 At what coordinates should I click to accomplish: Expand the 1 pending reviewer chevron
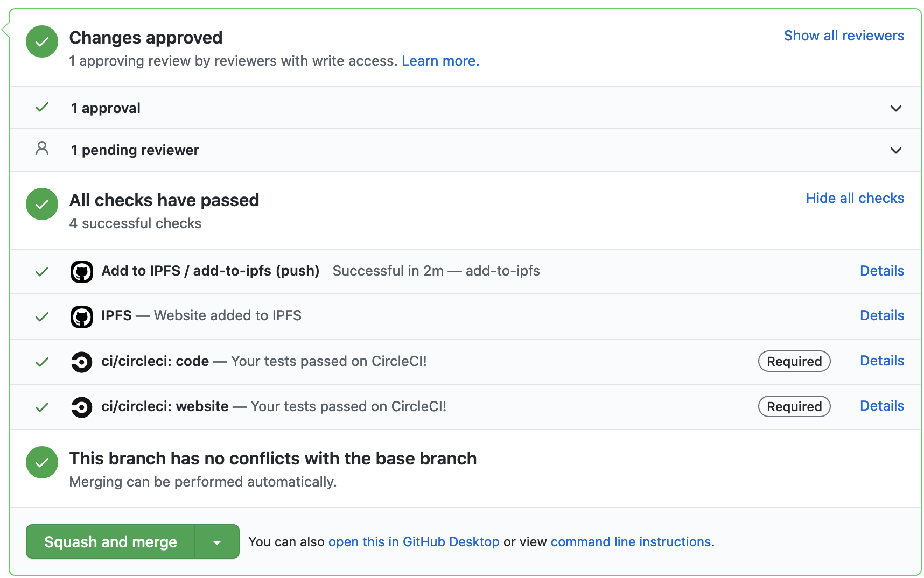pyautogui.click(x=896, y=151)
